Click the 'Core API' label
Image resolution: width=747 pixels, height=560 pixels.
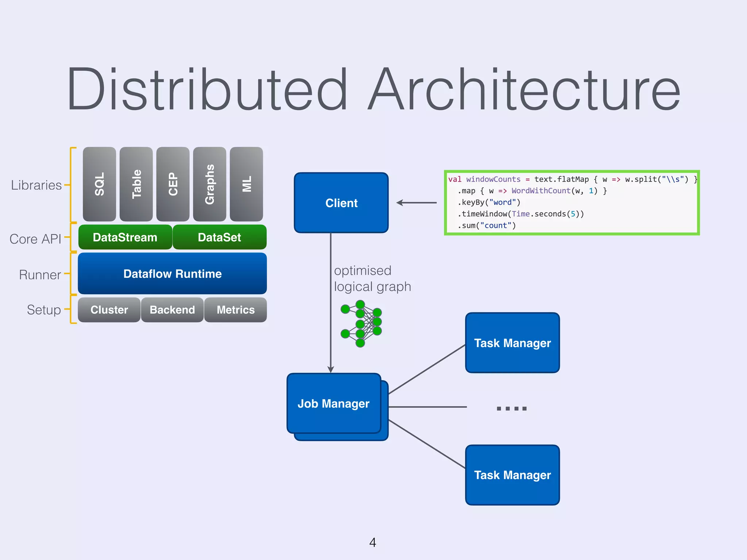(x=35, y=239)
